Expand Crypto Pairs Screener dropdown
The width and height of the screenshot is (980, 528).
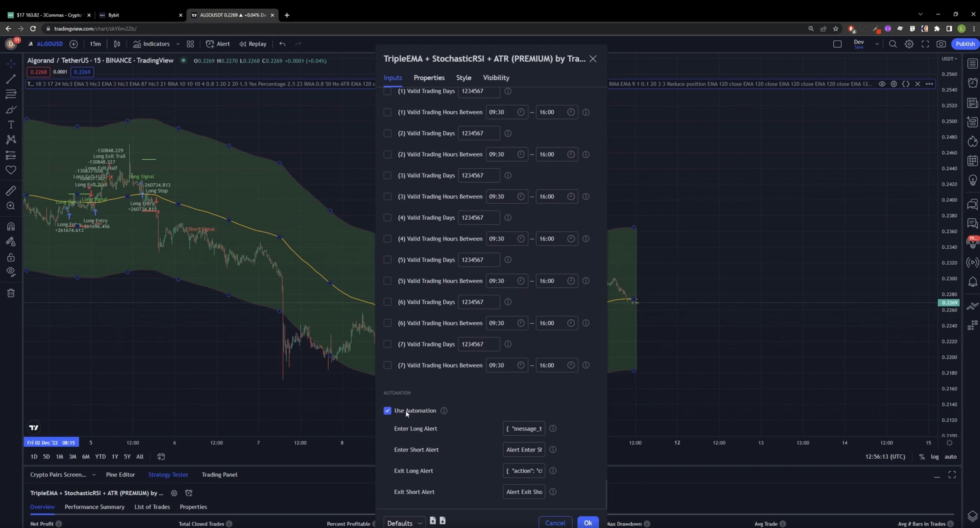(x=94, y=475)
